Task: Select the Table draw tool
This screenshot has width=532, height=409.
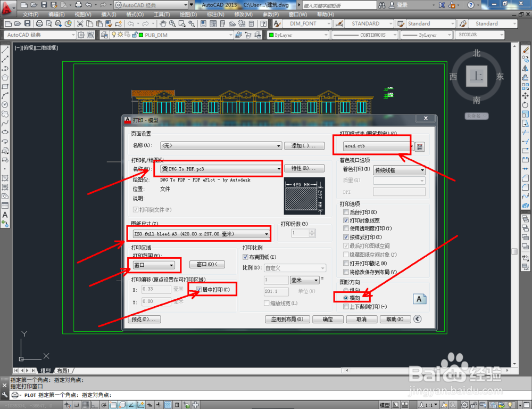Action: pos(5,206)
